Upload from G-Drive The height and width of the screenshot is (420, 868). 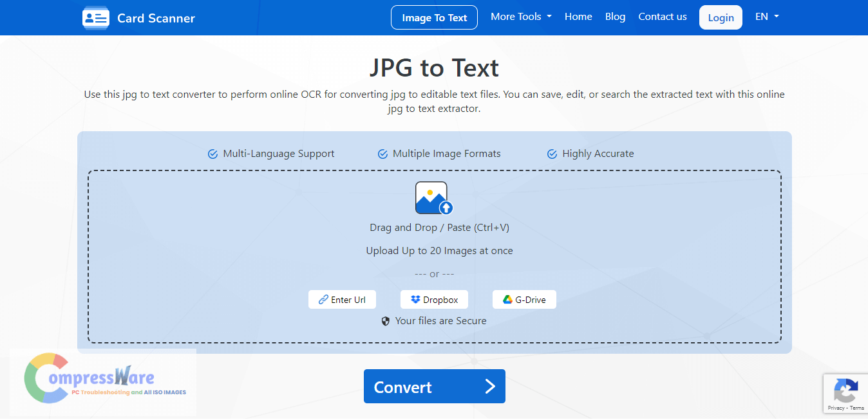[524, 300]
